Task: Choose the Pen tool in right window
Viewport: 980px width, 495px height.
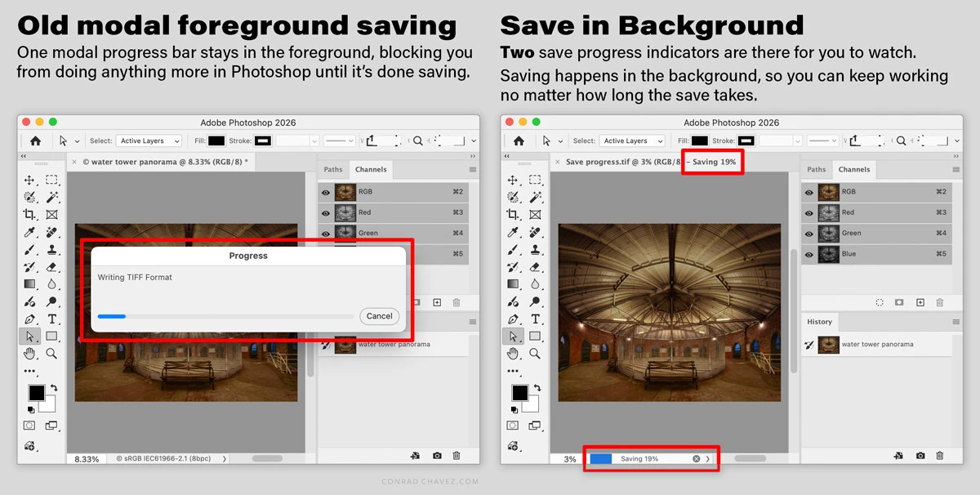Action: pos(513,319)
